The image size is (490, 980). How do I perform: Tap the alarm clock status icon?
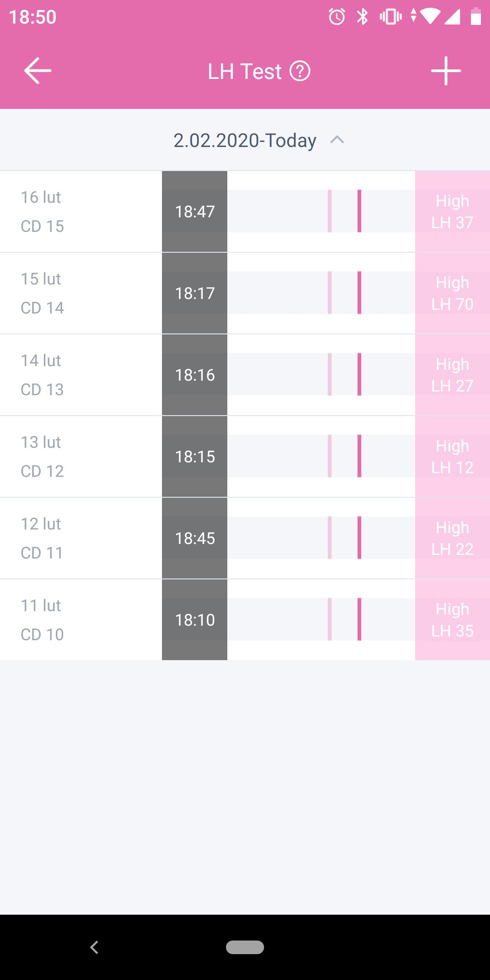(x=337, y=17)
